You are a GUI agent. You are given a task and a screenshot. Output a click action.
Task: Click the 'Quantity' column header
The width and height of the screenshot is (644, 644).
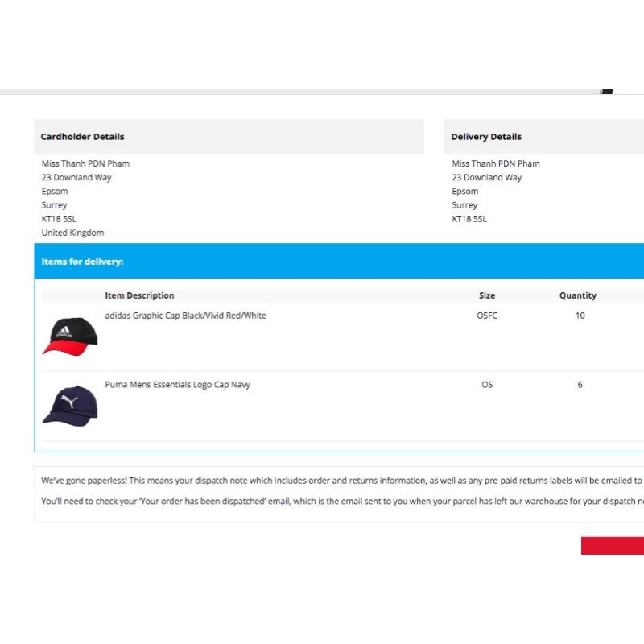(x=577, y=295)
